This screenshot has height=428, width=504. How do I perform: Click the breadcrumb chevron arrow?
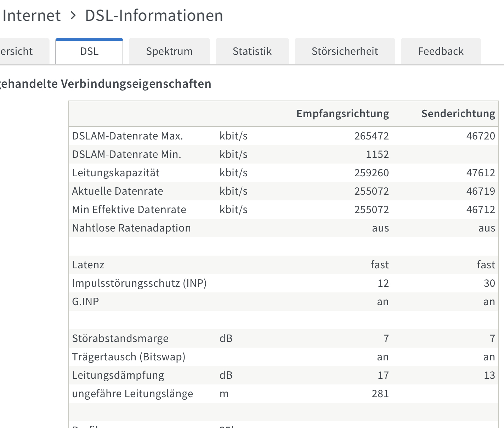click(x=73, y=16)
